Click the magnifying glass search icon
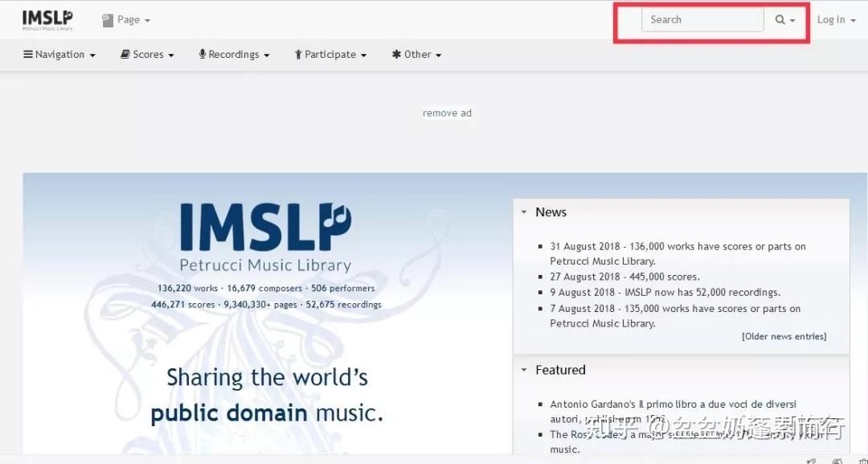 point(778,19)
